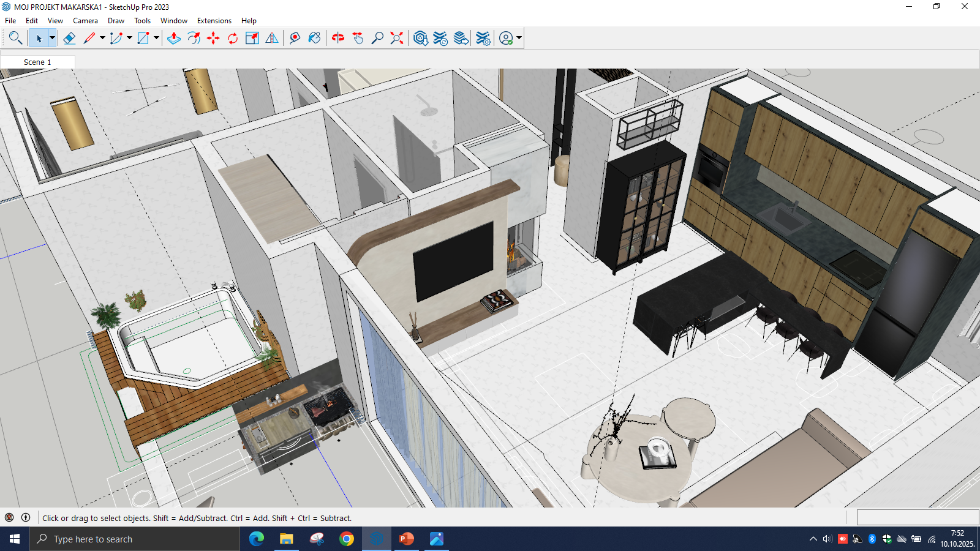Click the model info icon in status bar
The width and height of the screenshot is (980, 551).
tap(26, 517)
